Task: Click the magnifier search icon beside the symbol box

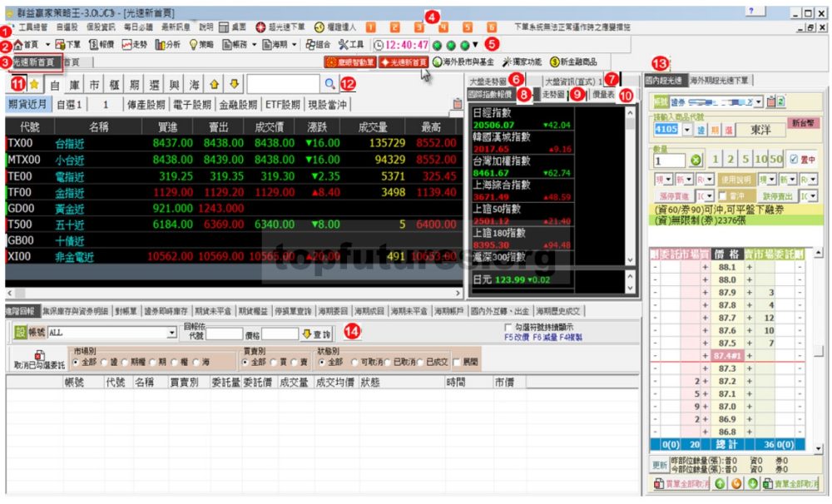Action: (x=329, y=84)
